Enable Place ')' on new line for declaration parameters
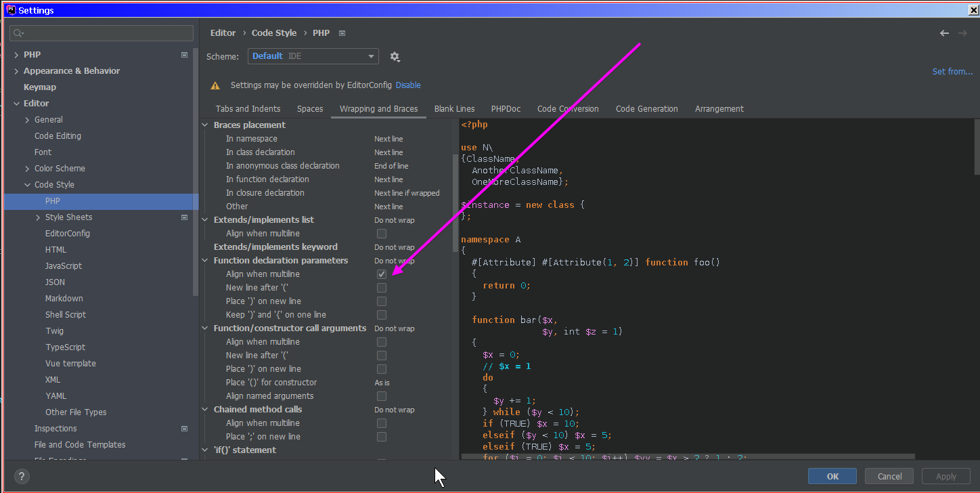 click(382, 301)
